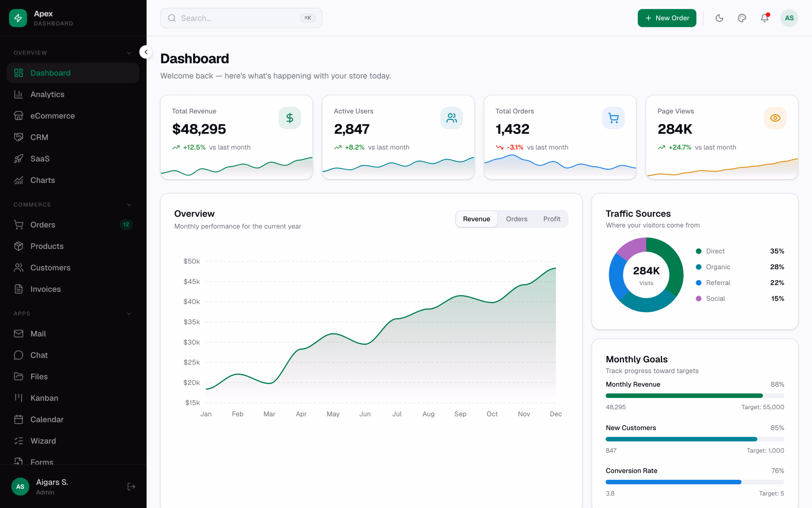The image size is (812, 508).
Task: Click the purple Social legend dot
Action: 698,299
